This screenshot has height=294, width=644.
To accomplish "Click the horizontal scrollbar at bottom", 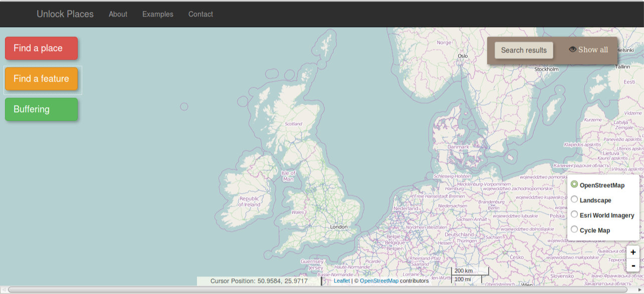I will tap(318, 289).
